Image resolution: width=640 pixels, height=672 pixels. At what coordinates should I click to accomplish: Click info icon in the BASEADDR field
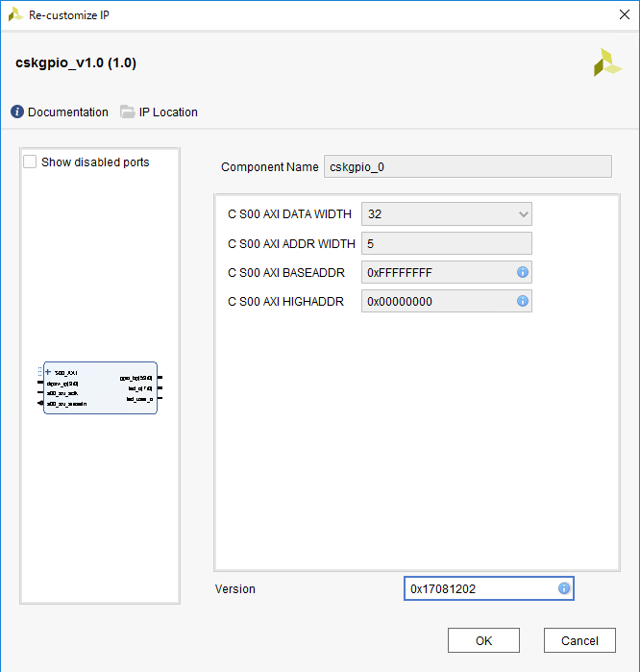coord(523,272)
